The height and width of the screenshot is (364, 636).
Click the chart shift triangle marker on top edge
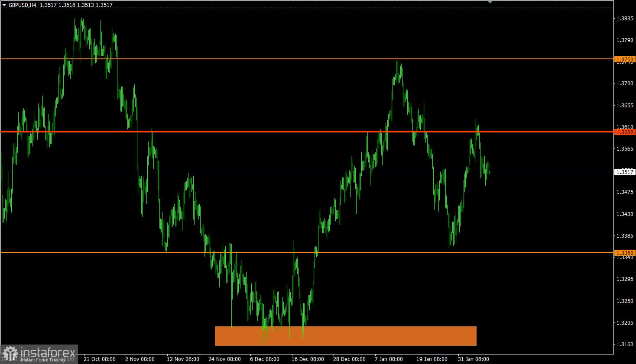click(490, 2)
